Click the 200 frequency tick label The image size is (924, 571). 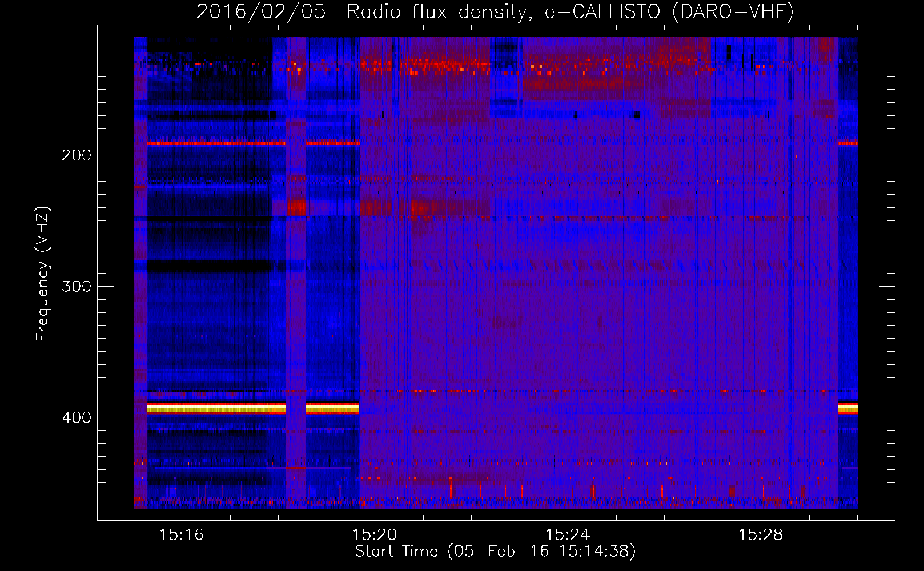pos(77,155)
